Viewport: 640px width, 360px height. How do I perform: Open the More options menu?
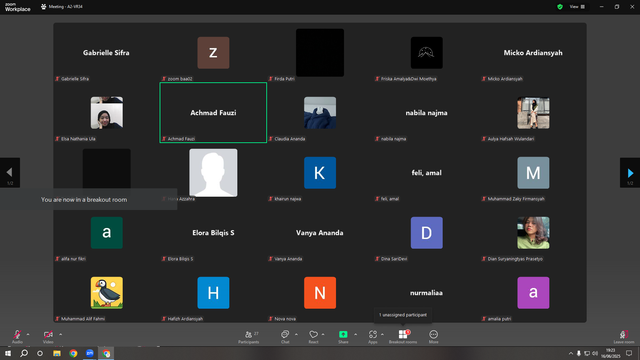433,337
